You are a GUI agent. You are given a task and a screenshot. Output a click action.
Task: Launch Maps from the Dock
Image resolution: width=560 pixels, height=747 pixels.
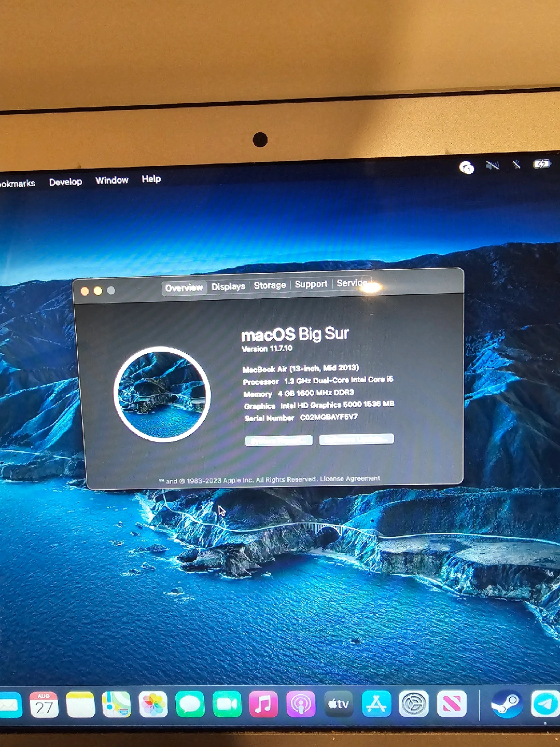pyautogui.click(x=117, y=705)
